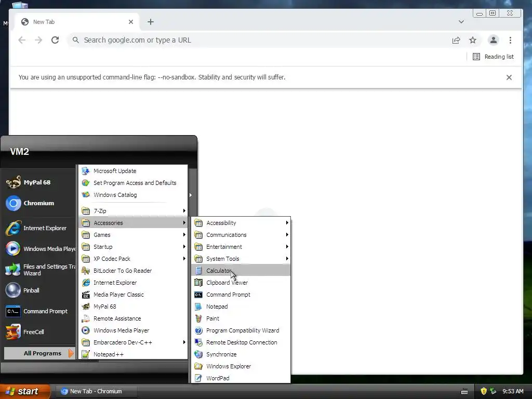Open Internet Explorer in Start menu left pane
The width and height of the screenshot is (532, 399).
click(x=39, y=228)
